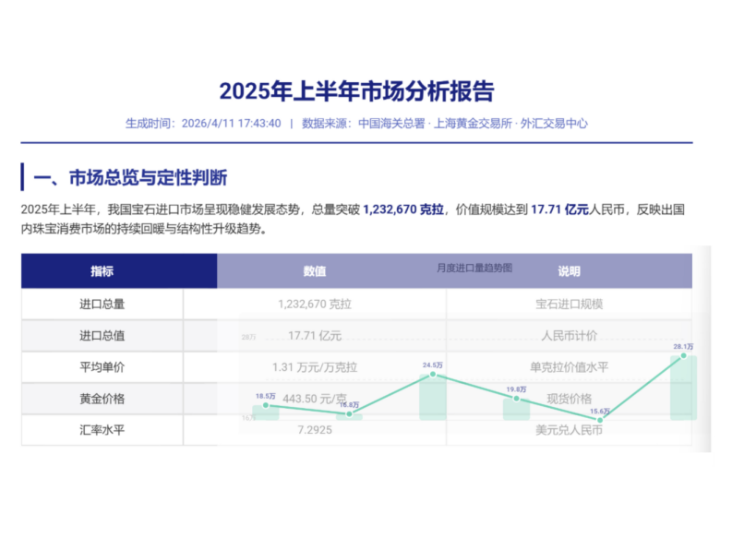Select the 平均单价 row label
756x538 pixels.
[x=102, y=366]
